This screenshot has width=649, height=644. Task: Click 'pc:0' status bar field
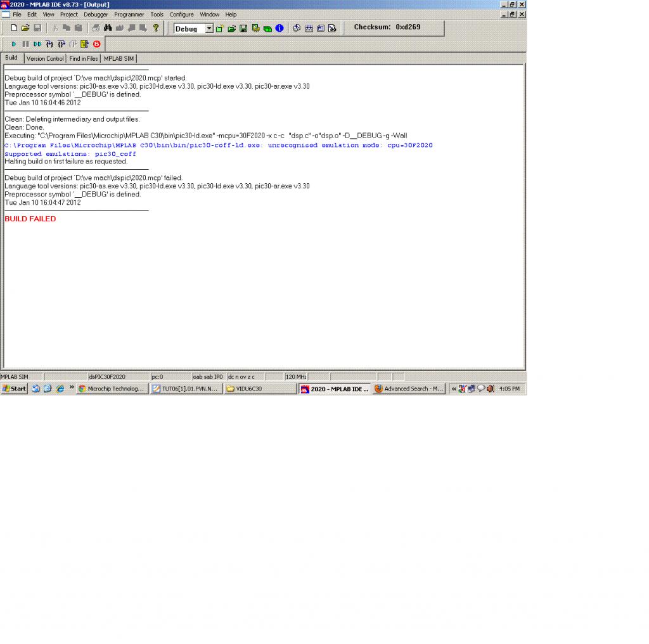click(x=170, y=377)
